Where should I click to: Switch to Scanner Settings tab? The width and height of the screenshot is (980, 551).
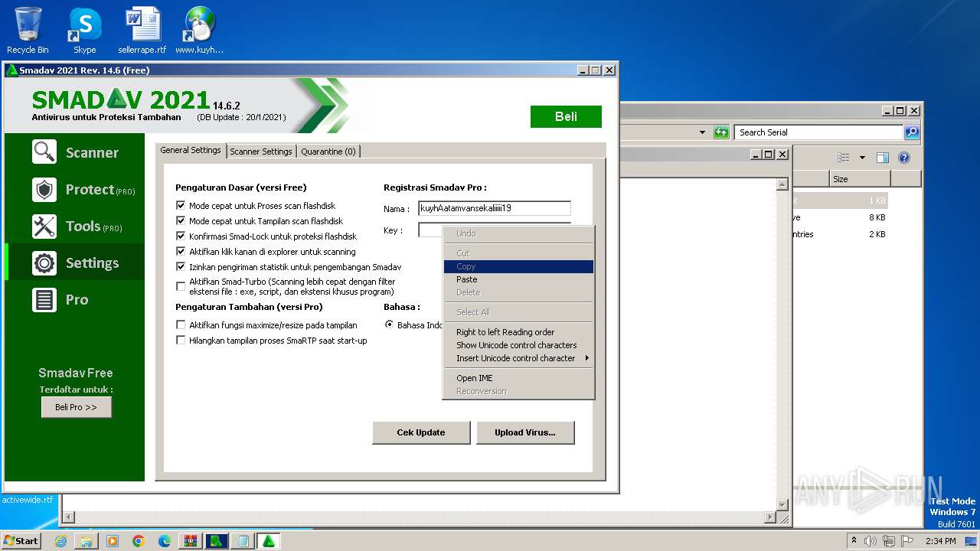pyautogui.click(x=261, y=152)
